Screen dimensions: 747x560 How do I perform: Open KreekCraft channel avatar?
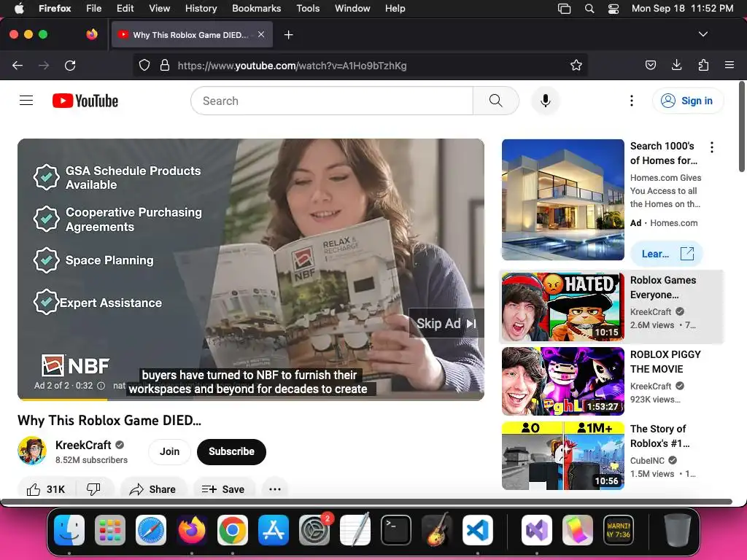click(32, 451)
